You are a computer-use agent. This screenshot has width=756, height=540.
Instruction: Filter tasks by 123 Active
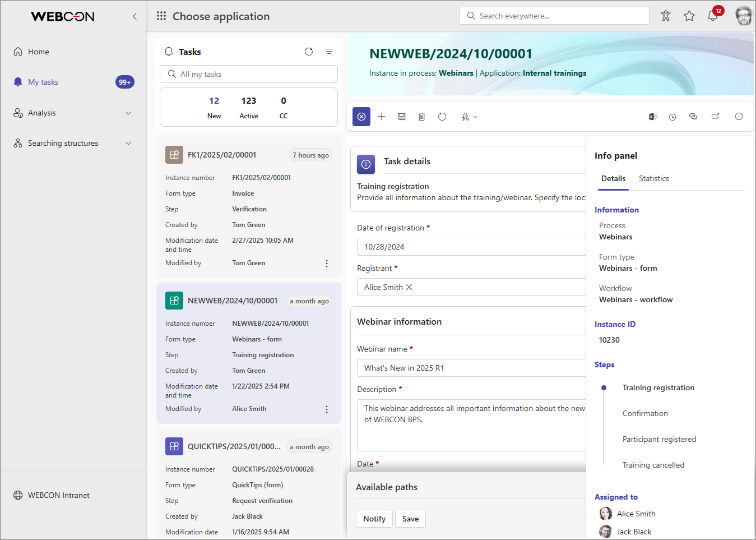[249, 108]
